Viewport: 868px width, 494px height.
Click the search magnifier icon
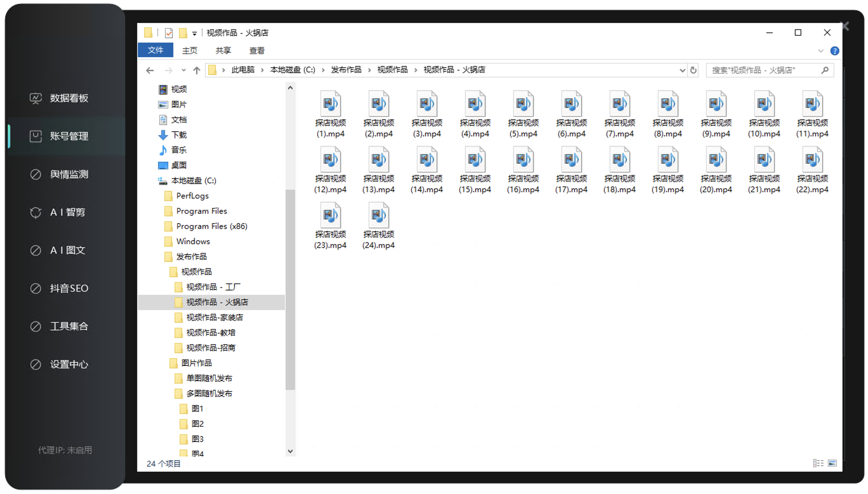point(825,70)
